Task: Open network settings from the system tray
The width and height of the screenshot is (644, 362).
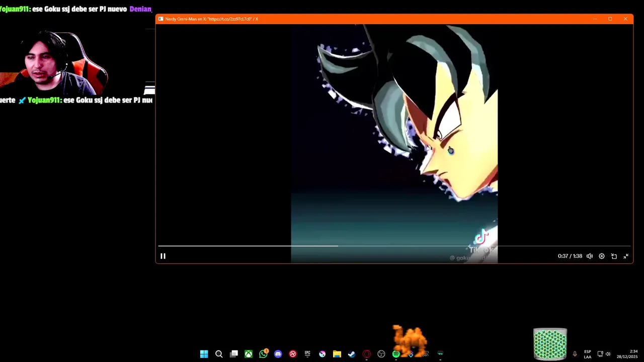Action: 600,354
